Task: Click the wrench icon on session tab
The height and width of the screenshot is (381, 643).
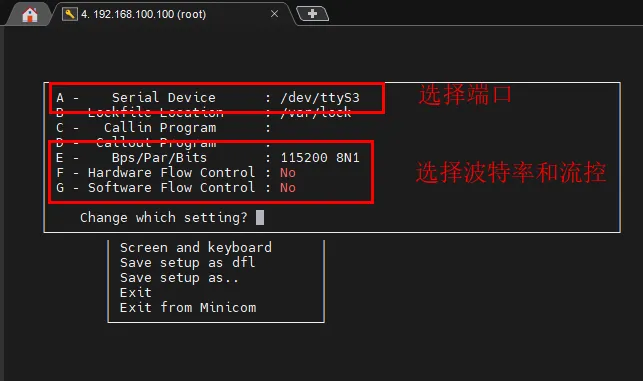Action: point(70,14)
